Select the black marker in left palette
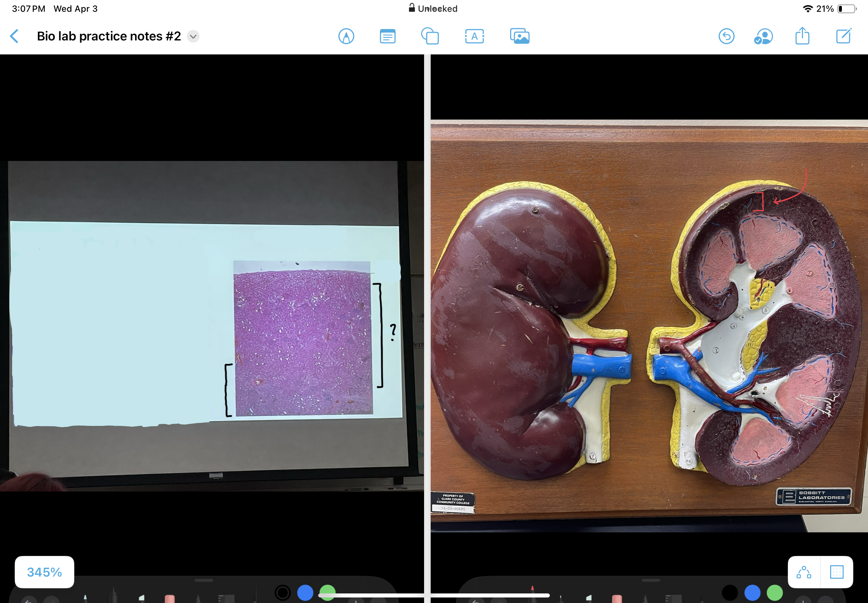 click(x=113, y=595)
